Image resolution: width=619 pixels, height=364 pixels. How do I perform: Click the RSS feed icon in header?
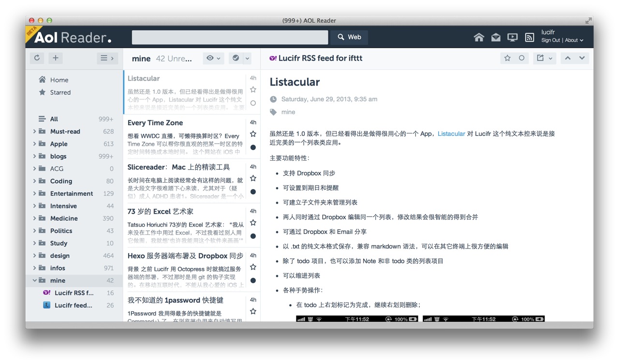pyautogui.click(x=530, y=37)
